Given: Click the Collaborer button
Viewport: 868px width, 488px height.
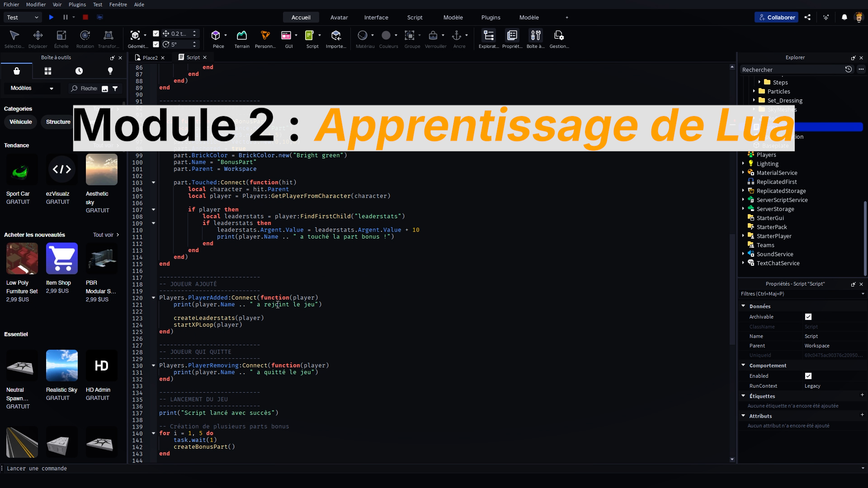Looking at the screenshot, I should [x=776, y=17].
